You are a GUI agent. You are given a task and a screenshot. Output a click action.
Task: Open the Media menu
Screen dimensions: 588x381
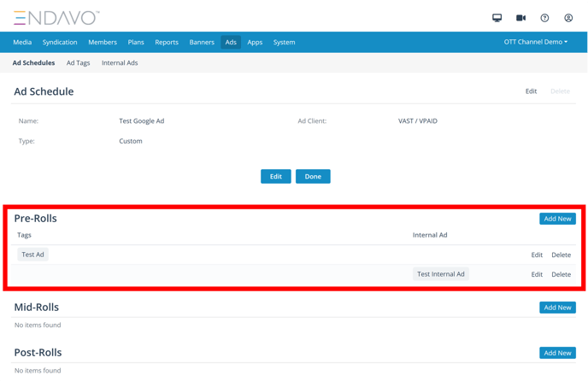(x=22, y=43)
